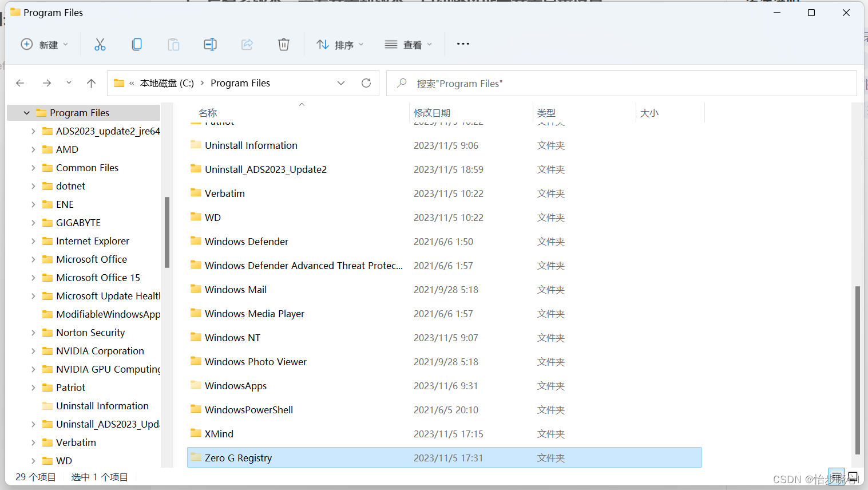This screenshot has height=490, width=868.
Task: Expand the GIGABYTE tree node
Action: coord(33,223)
